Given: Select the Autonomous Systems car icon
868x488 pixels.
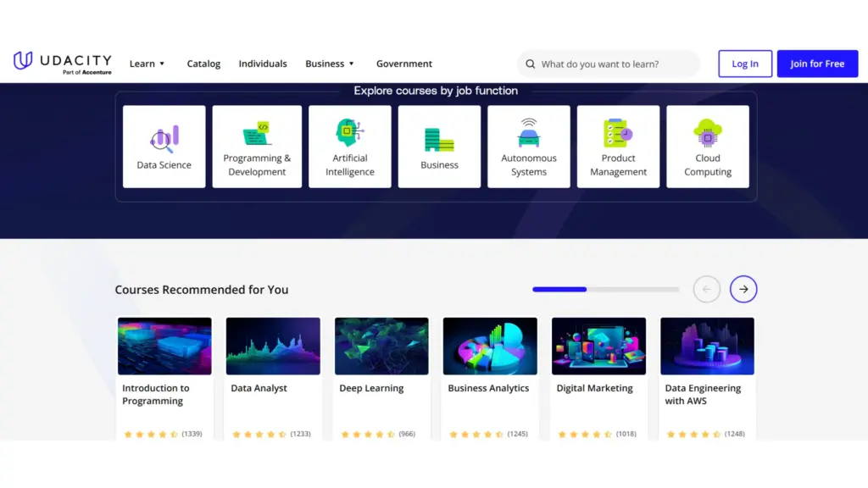Looking at the screenshot, I should click(x=529, y=133).
